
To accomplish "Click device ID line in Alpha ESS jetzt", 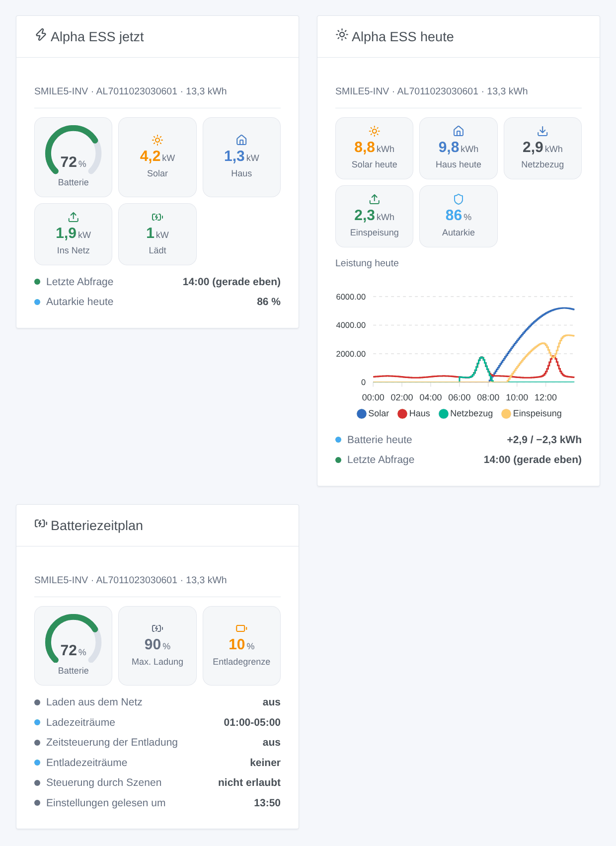I will [x=131, y=91].
